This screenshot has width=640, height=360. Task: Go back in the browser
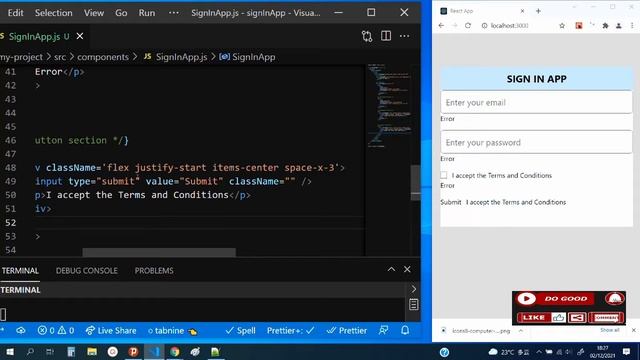coord(441,25)
